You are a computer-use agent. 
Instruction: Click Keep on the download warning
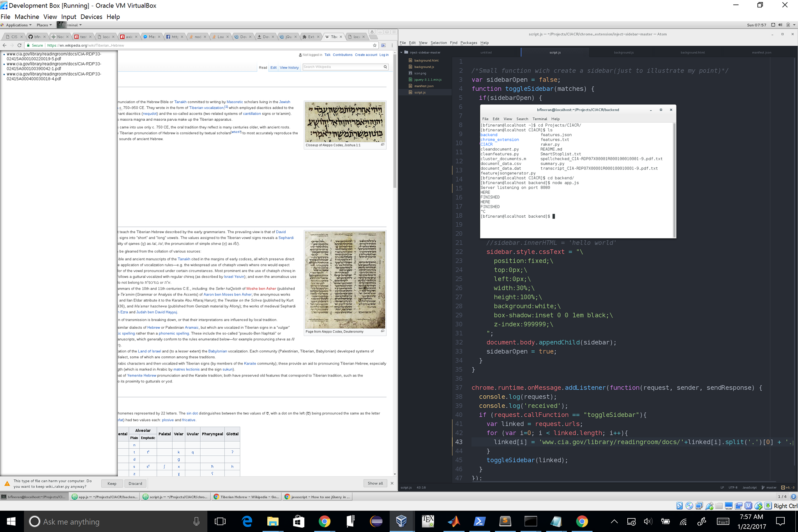click(x=112, y=483)
